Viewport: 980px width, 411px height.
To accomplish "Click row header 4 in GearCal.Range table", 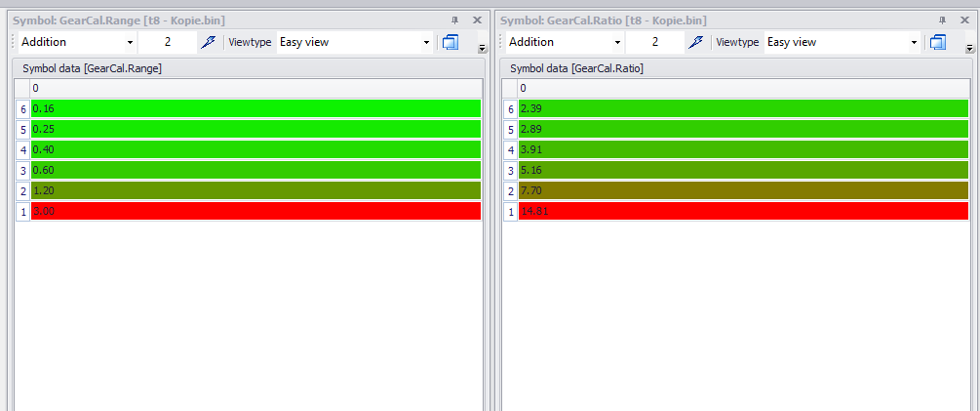I will coord(23,149).
